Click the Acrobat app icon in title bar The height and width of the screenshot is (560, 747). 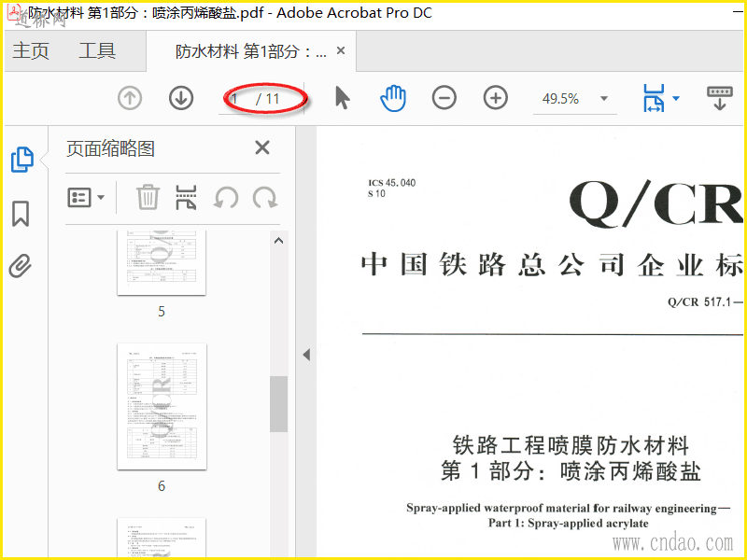tap(15, 11)
